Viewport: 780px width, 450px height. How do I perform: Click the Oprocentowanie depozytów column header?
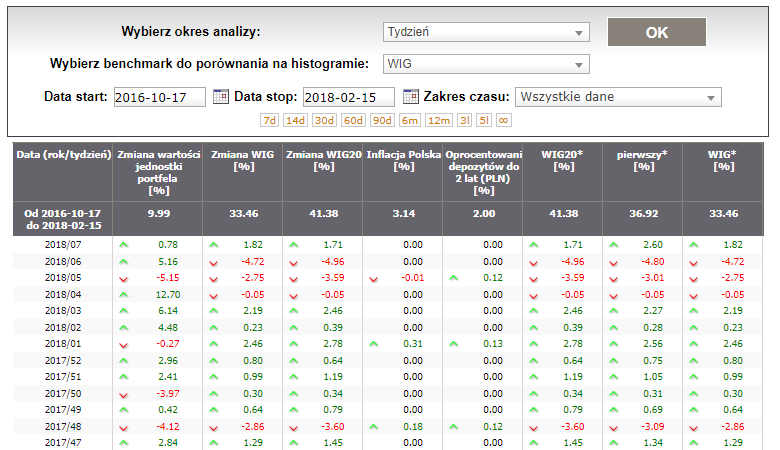[x=484, y=173]
